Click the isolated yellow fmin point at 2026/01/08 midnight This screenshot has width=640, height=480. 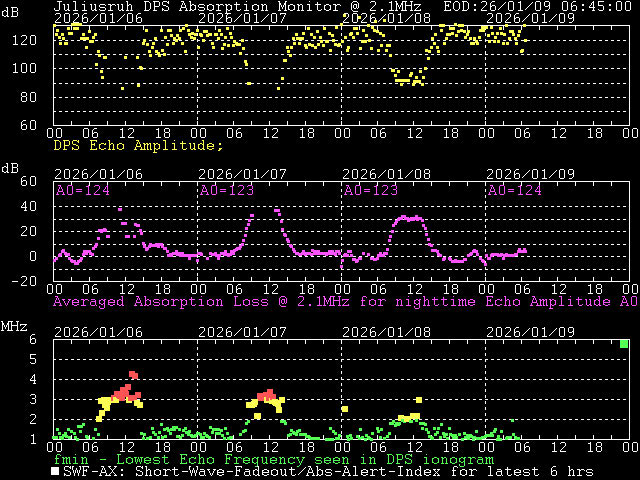tap(344, 409)
